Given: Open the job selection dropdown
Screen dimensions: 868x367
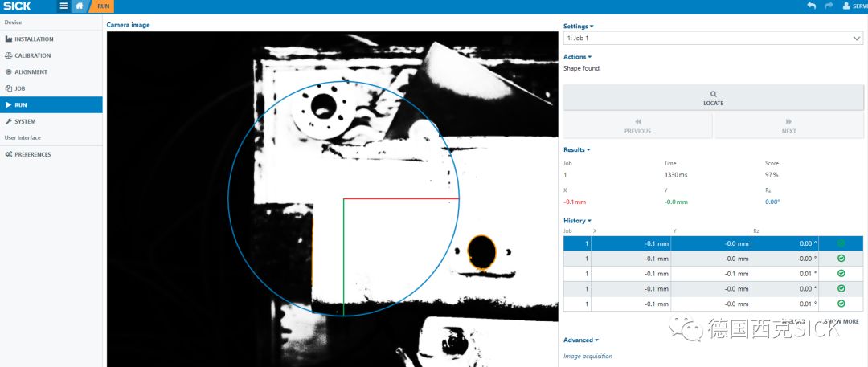Looking at the screenshot, I should [713, 38].
